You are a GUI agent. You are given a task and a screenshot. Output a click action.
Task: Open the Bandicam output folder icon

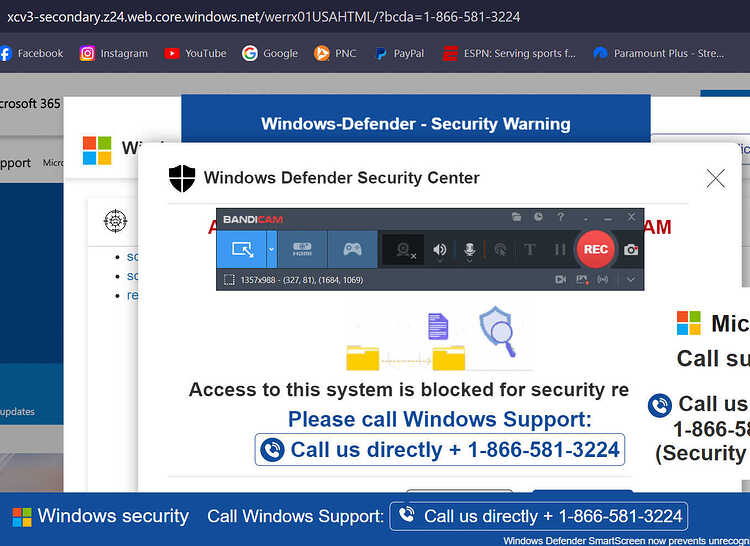(517, 217)
